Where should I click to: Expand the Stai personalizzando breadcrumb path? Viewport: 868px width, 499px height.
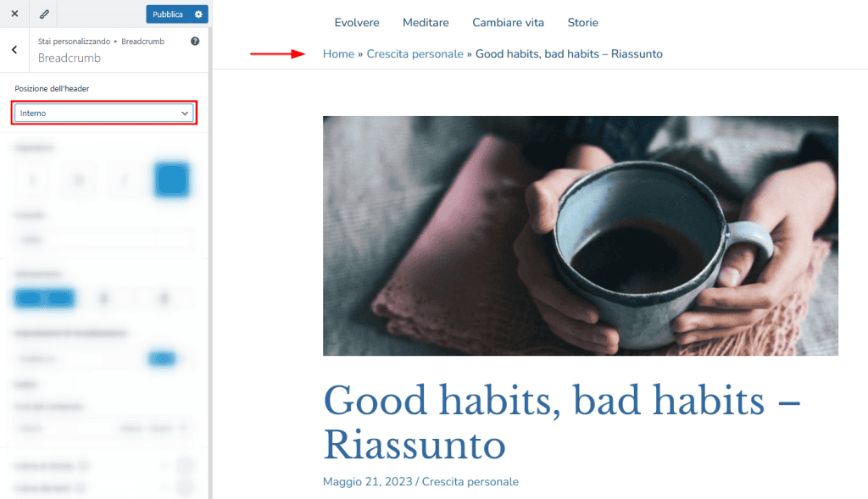click(x=75, y=41)
